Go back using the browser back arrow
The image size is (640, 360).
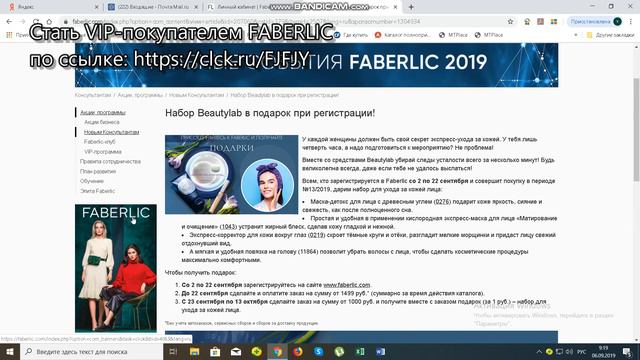(x=9, y=21)
